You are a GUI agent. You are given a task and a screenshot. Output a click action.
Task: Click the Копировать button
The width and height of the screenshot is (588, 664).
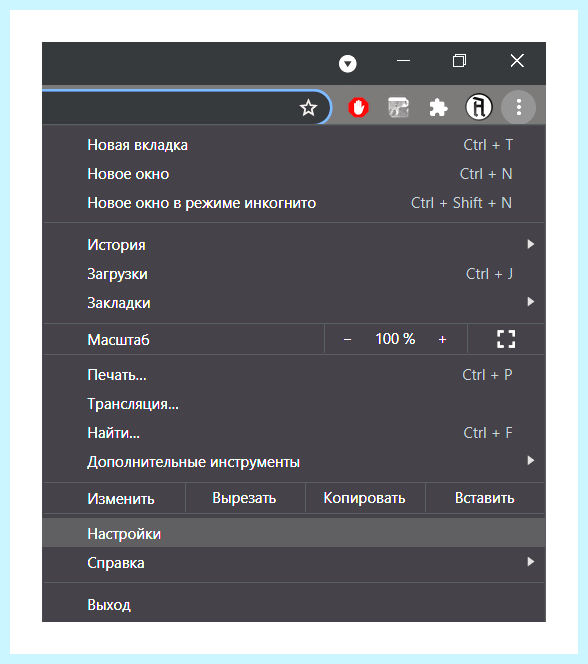365,498
